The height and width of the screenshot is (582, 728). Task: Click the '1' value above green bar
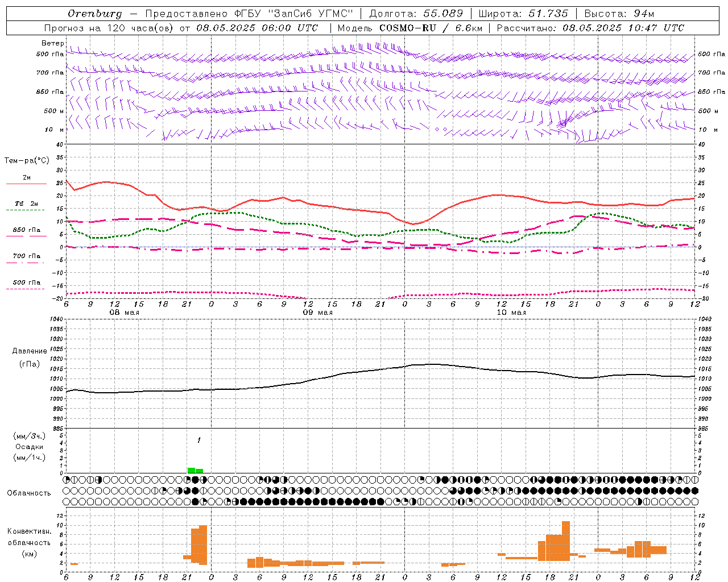pos(199,440)
